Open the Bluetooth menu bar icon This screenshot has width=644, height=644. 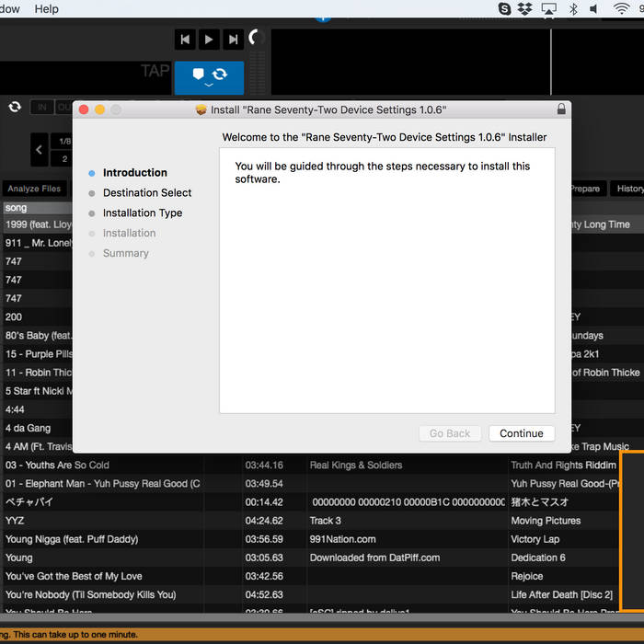click(573, 9)
